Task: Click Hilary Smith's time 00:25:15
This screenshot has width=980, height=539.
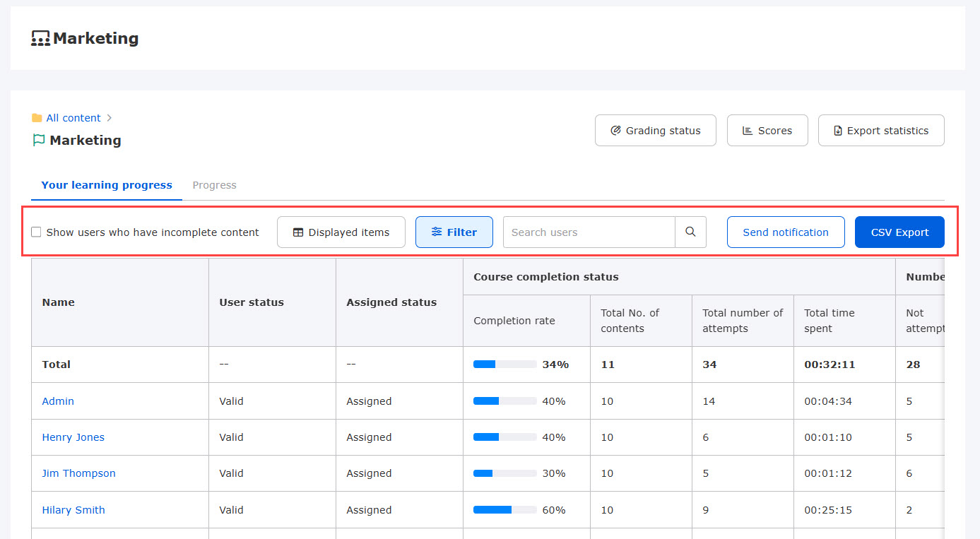Action: tap(828, 510)
